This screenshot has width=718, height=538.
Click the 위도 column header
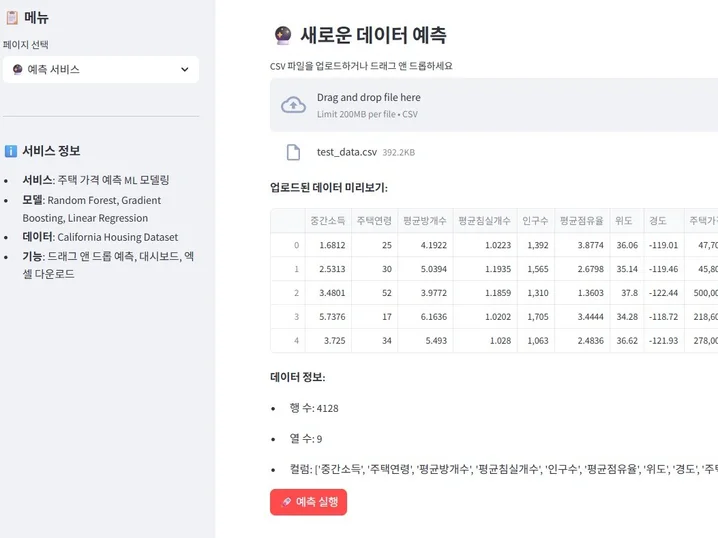point(626,220)
